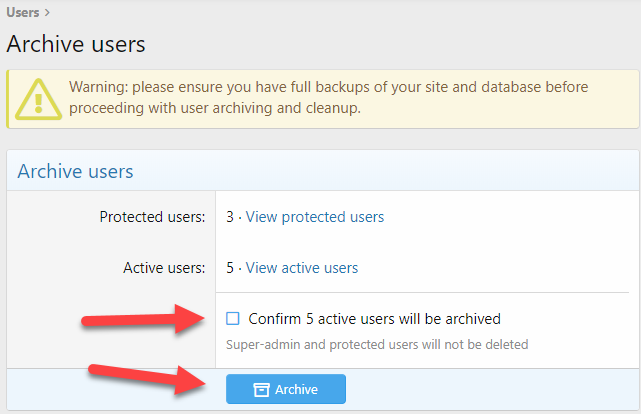Screen dimensions: 641x414
Task: Click the box icon inside Archive button
Action: [x=261, y=389]
